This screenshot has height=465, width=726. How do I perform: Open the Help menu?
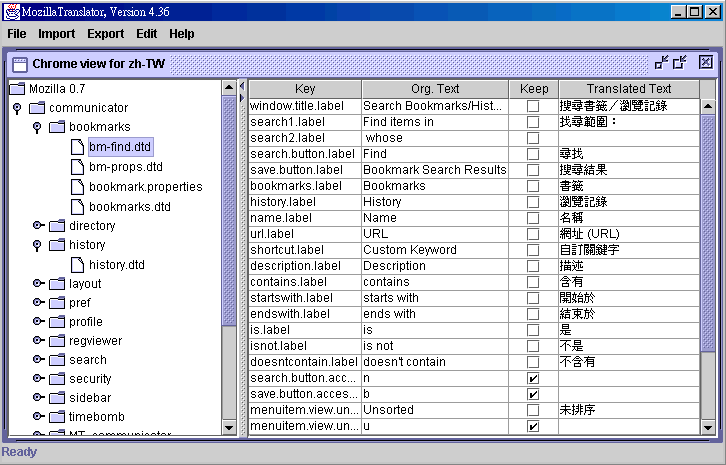[x=182, y=34]
